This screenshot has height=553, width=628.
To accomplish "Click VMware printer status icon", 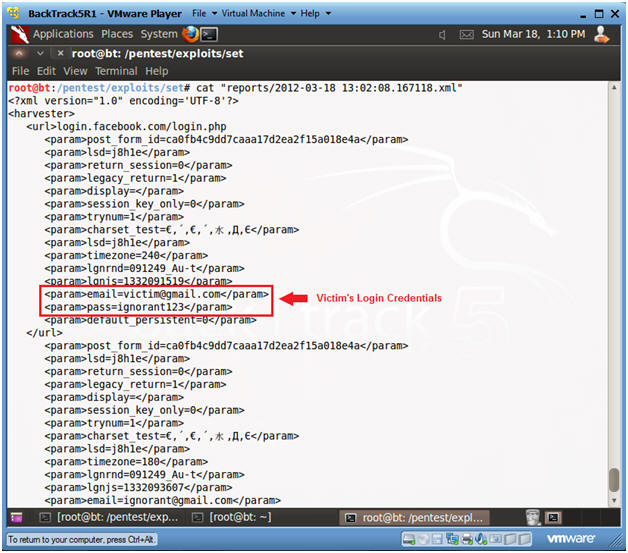I will [467, 539].
